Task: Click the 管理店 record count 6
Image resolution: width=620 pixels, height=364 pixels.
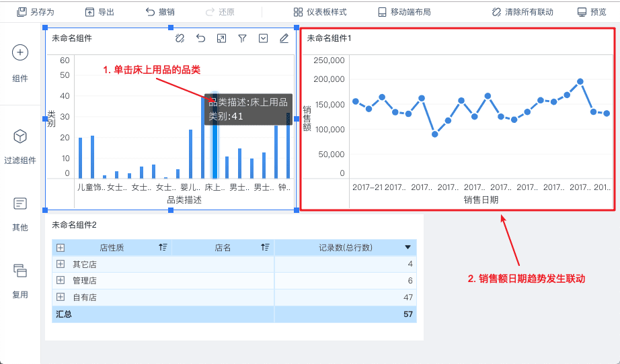Action: (x=410, y=281)
